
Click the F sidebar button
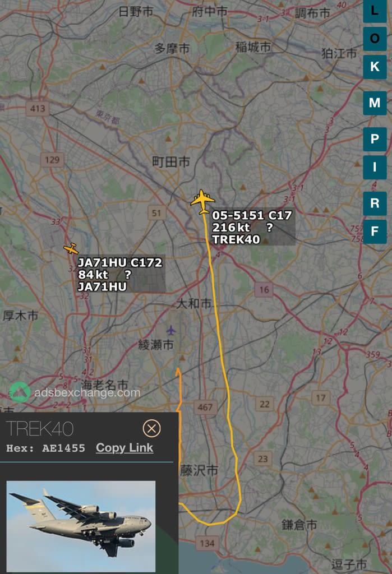pyautogui.click(x=375, y=232)
